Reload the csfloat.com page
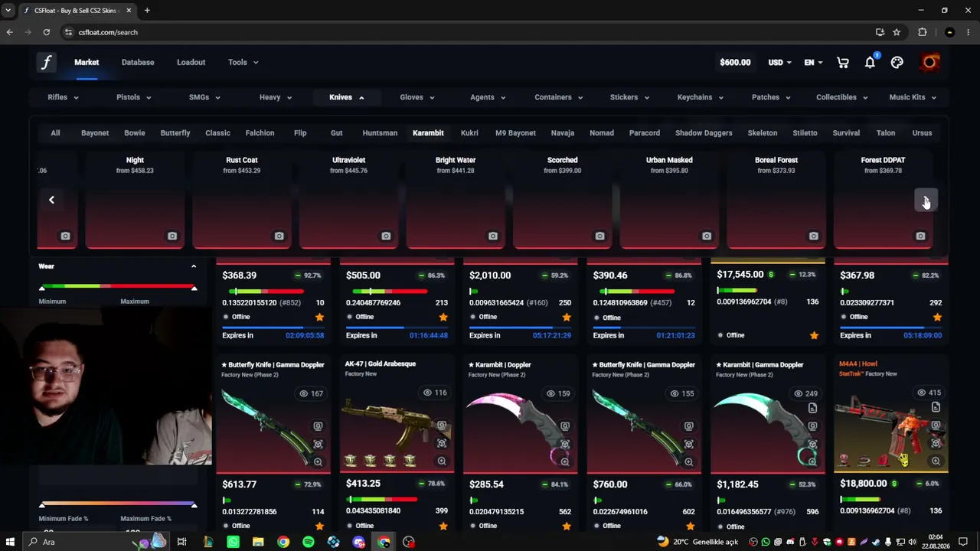The height and width of the screenshot is (551, 980). coord(47,32)
